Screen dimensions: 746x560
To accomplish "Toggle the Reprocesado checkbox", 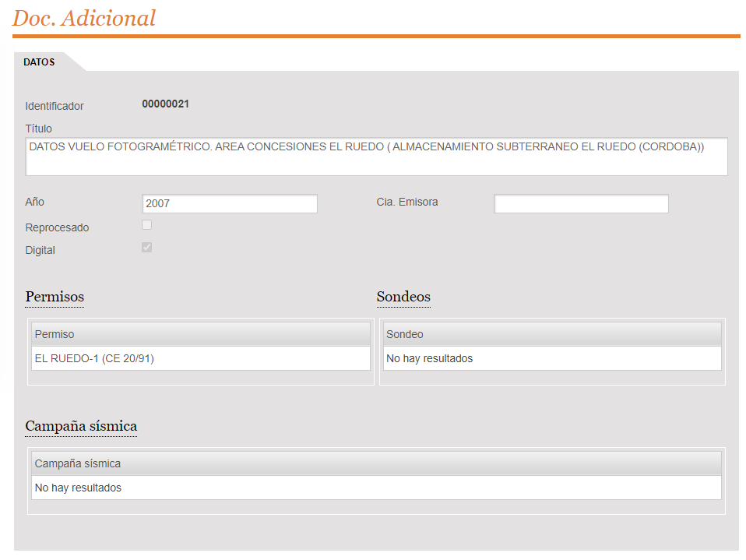I will pyautogui.click(x=146, y=225).
